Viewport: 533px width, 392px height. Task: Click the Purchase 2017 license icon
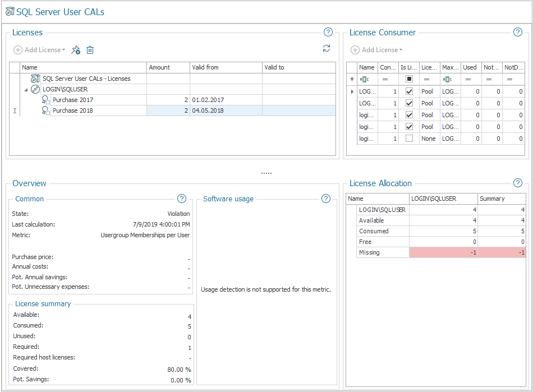[x=45, y=100]
